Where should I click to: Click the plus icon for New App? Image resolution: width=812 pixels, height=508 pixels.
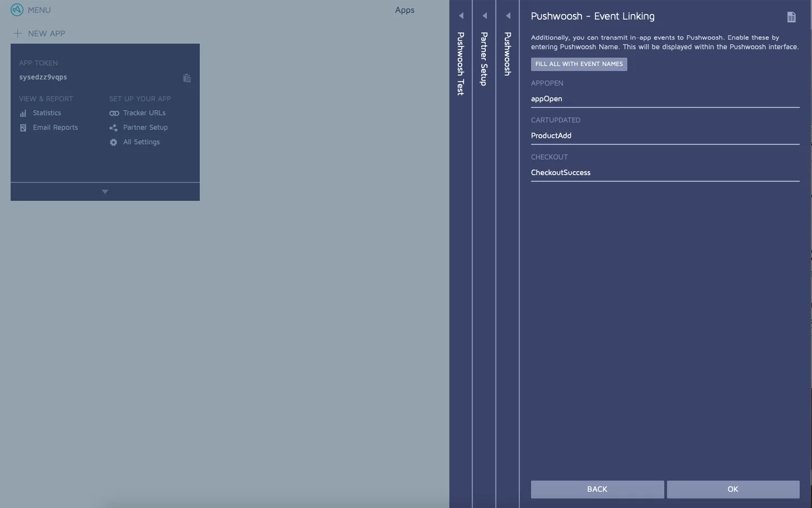click(x=18, y=34)
